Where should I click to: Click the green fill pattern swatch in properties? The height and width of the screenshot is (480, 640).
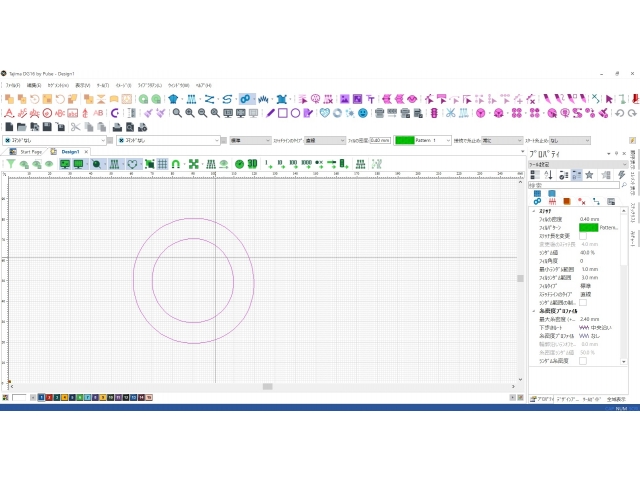(x=588, y=228)
